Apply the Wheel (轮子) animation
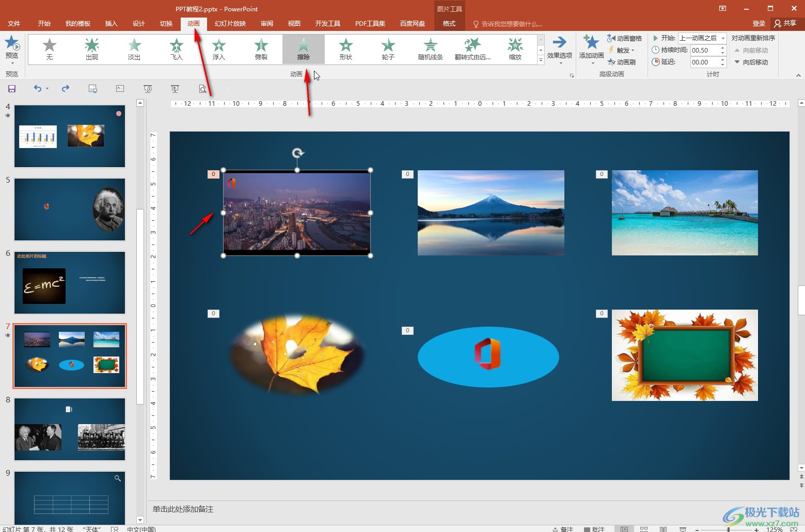Viewport: 805px width, 532px height. point(388,49)
